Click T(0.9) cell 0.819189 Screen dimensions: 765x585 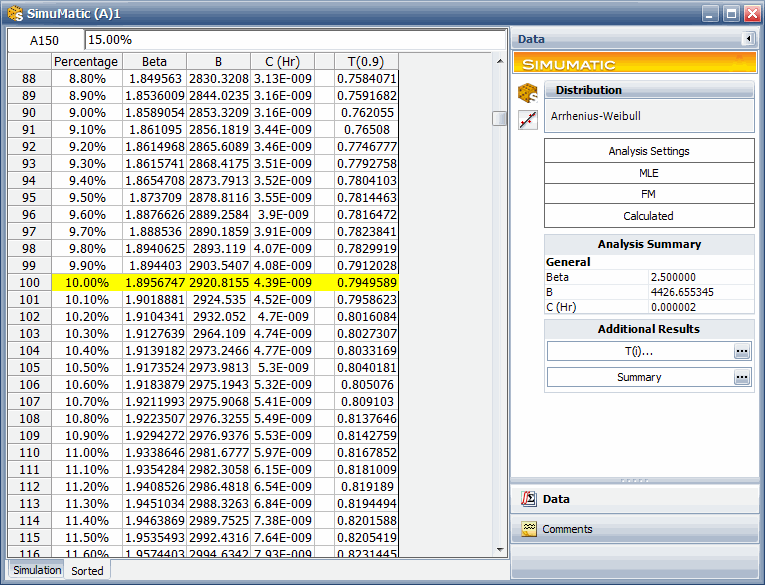click(x=366, y=486)
